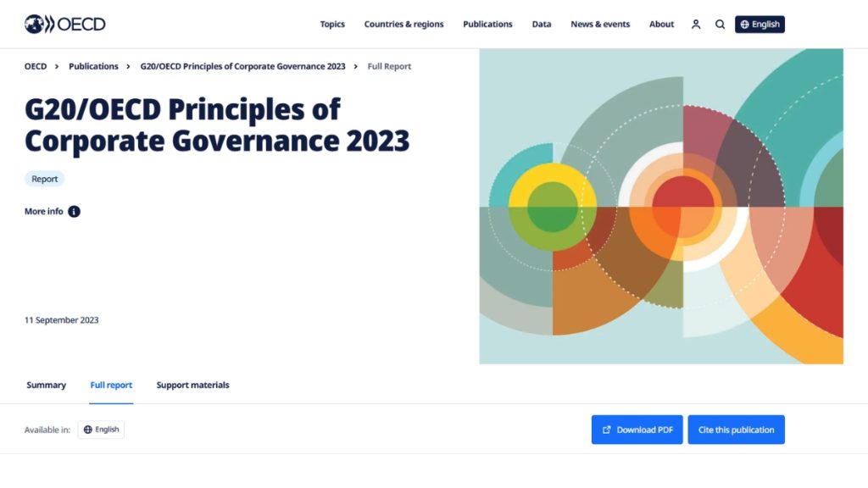Screen dimensions: 868x488
Task: Go to OECD breadcrumb link
Action: pos(36,66)
